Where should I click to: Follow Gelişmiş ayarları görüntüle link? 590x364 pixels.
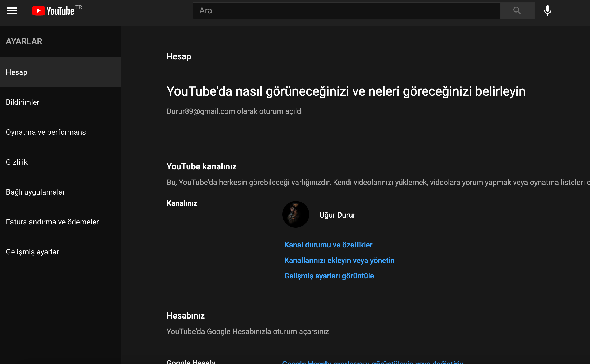(x=329, y=276)
